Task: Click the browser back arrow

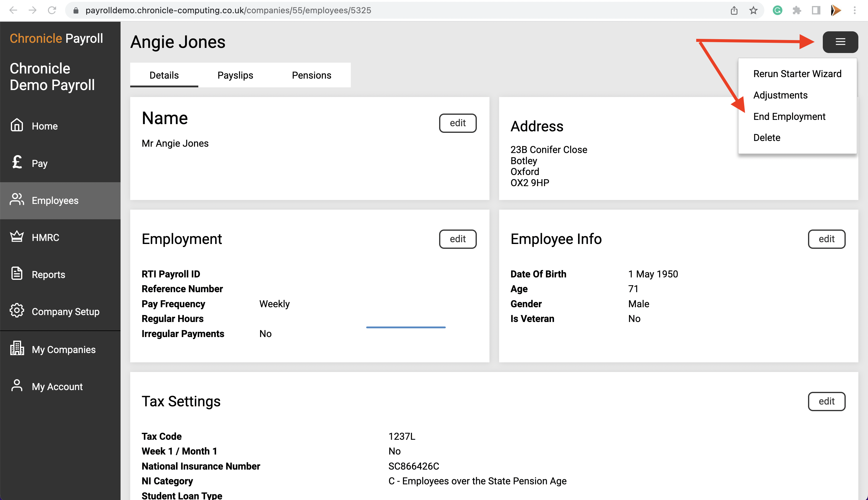Action: (13, 10)
